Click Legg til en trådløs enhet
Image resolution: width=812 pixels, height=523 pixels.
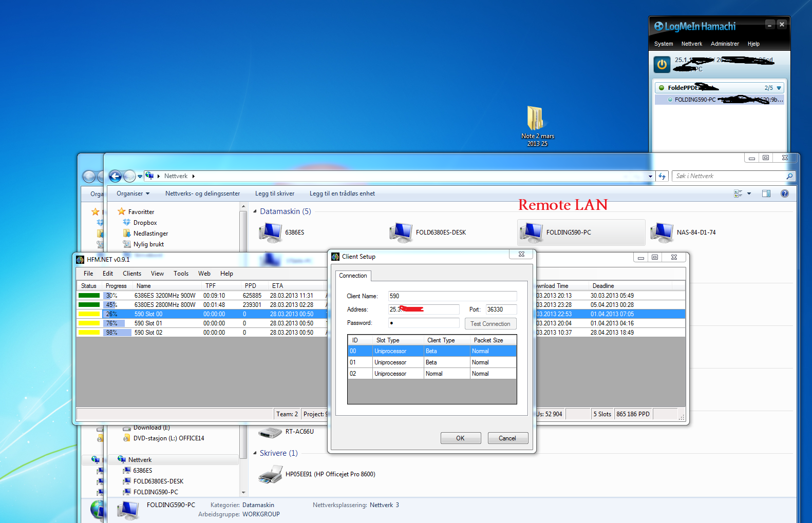point(342,193)
